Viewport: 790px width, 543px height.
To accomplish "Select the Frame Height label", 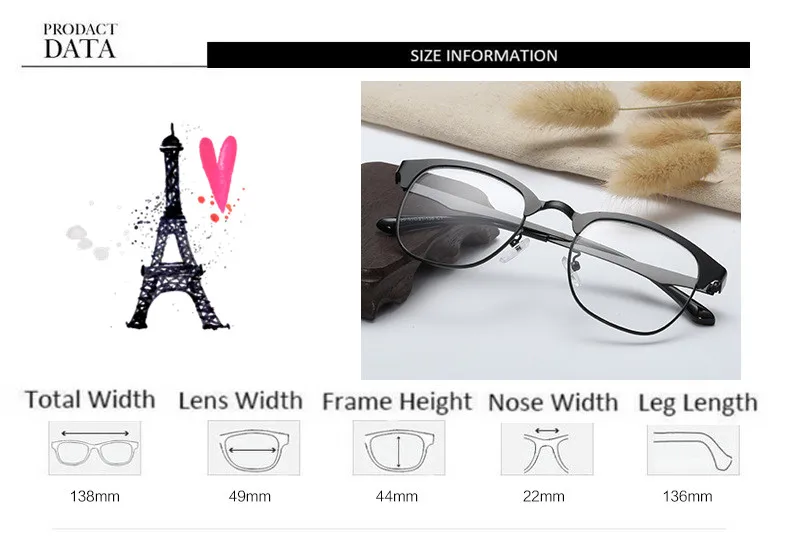I will [397, 402].
